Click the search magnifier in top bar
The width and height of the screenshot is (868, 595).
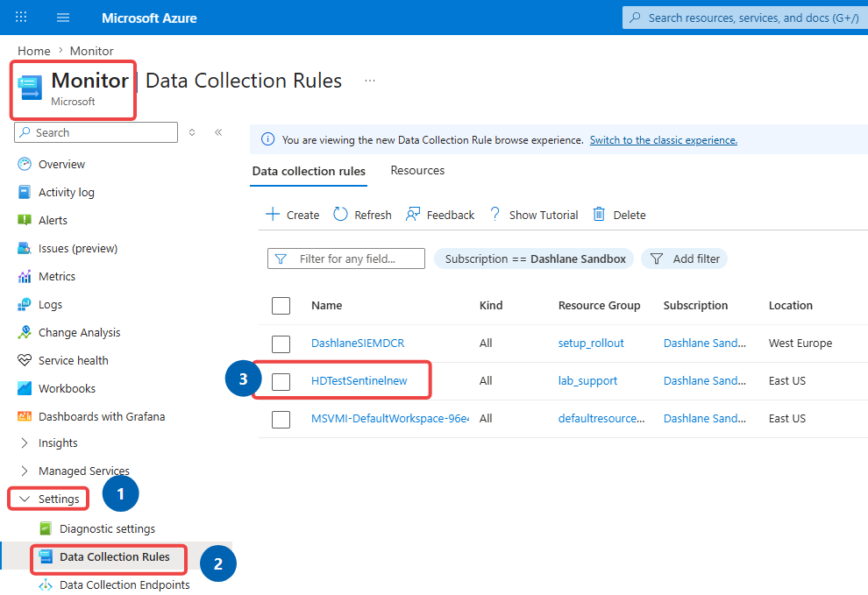[x=636, y=18]
